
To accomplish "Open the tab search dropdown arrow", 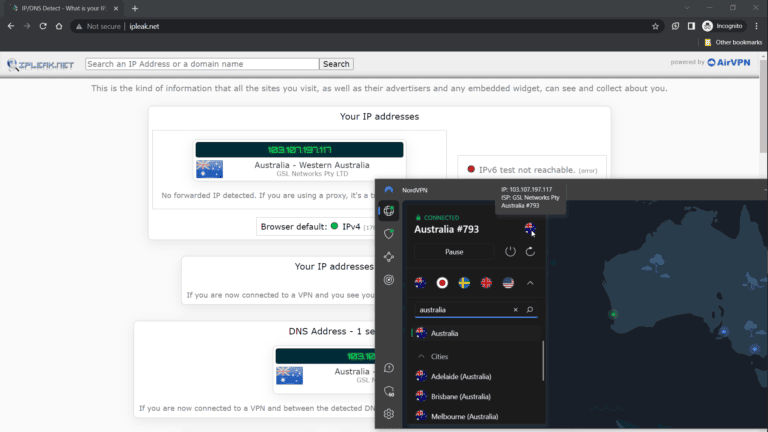I will [687, 8].
